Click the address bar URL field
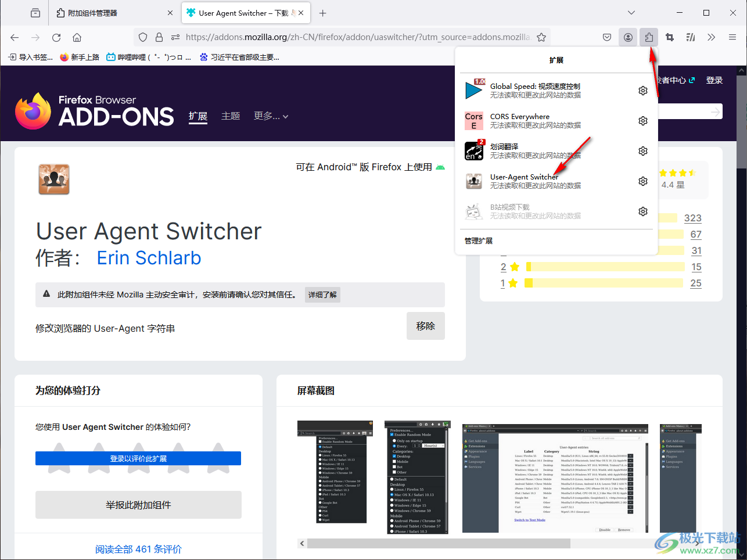This screenshot has width=747, height=560. pos(357,37)
